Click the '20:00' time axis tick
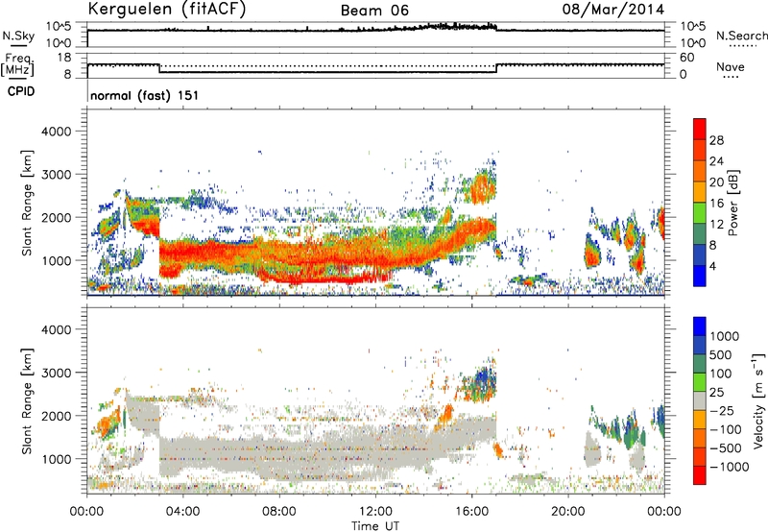This screenshot has height=532, width=768. [x=568, y=512]
